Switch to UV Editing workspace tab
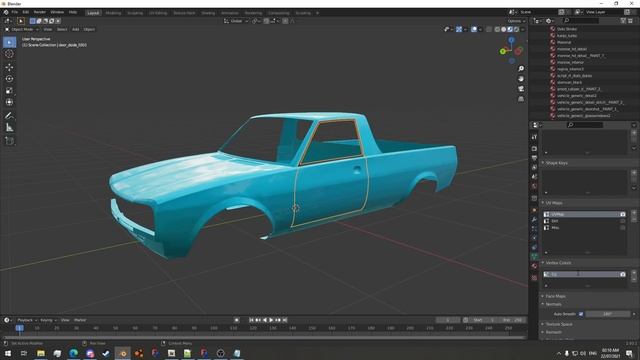Image resolution: width=640 pixels, height=360 pixels. (158, 13)
